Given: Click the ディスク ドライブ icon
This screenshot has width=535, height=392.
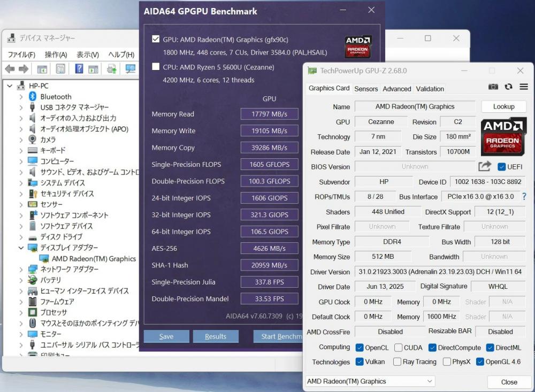Looking at the screenshot, I should (x=33, y=237).
